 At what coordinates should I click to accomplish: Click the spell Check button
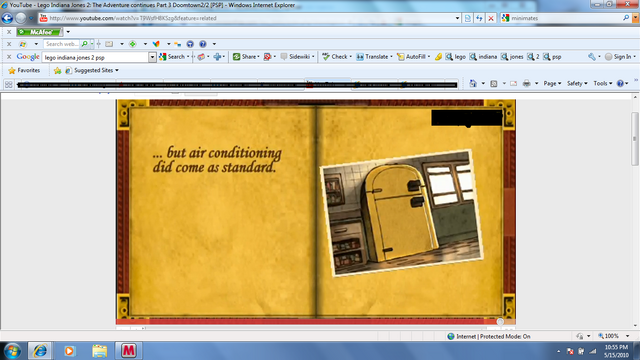tap(336, 57)
